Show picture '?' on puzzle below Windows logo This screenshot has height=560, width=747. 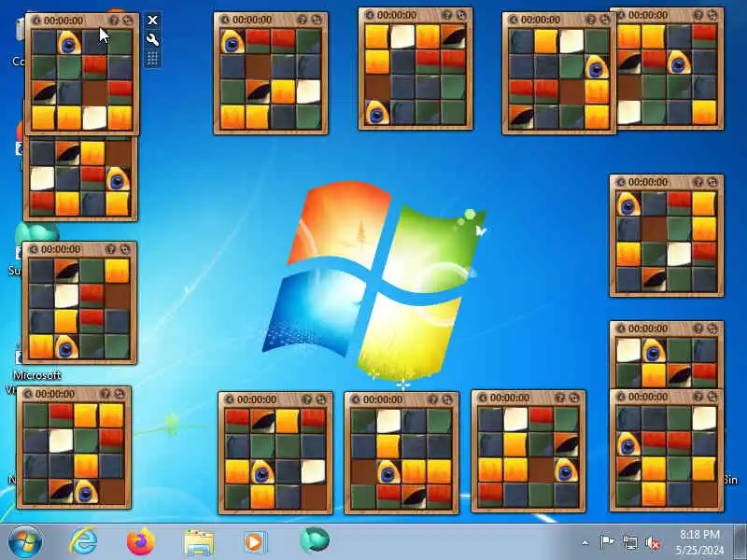433,399
